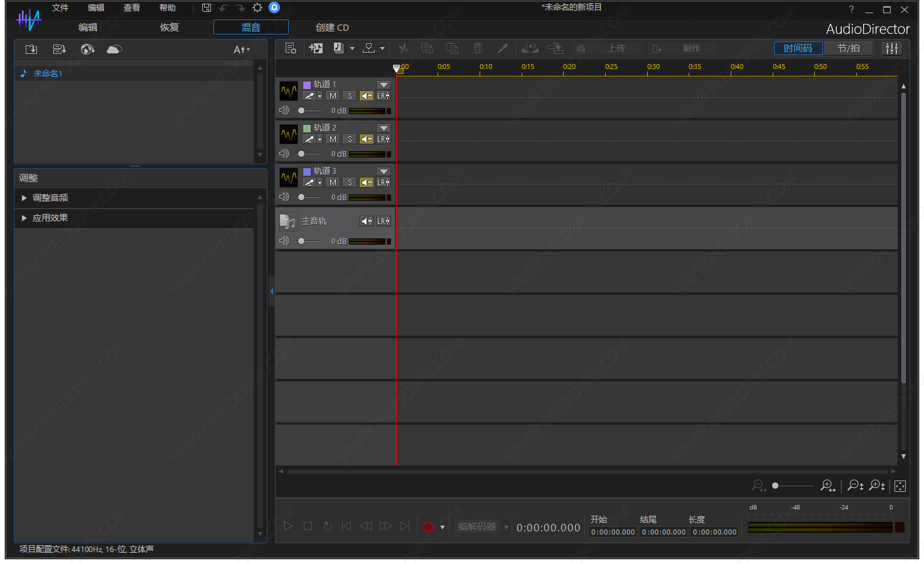
Task: Open the 轨道 2 track options dropdown arrow
Action: (384, 128)
